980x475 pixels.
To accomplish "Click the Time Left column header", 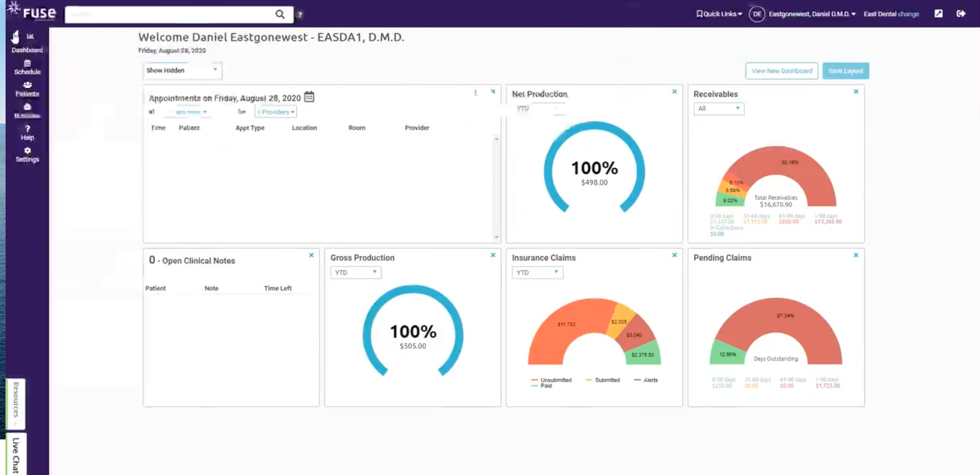I will click(x=278, y=288).
